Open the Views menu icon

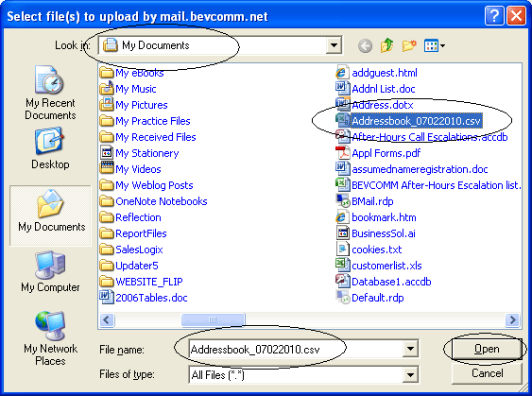(435, 45)
